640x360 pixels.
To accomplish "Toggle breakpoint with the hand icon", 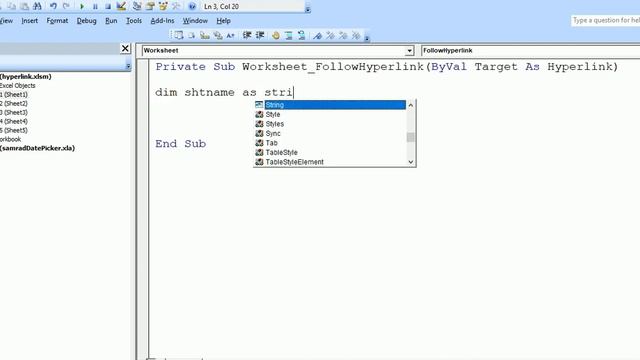I will 276,36.
